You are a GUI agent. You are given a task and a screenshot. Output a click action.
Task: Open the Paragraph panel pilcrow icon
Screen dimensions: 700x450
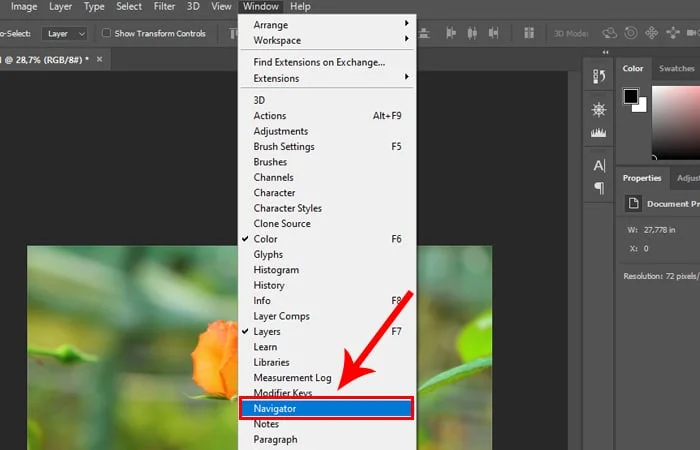point(599,188)
